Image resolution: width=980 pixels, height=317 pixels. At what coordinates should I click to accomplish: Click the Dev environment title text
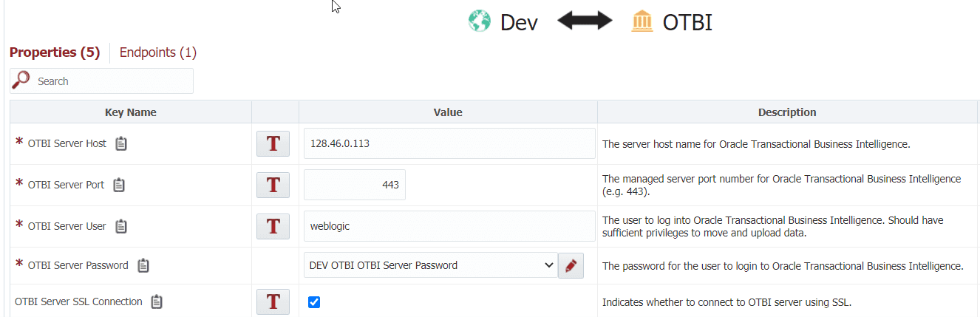[519, 22]
